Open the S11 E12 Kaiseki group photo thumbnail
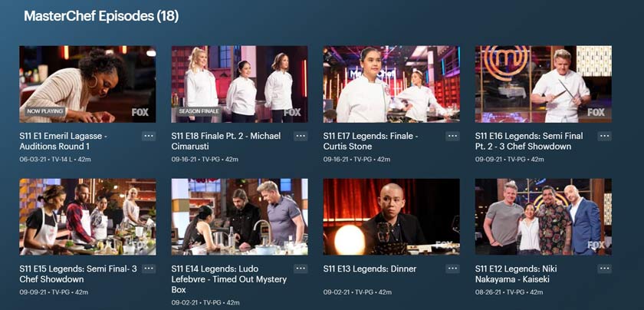 [x=544, y=216]
